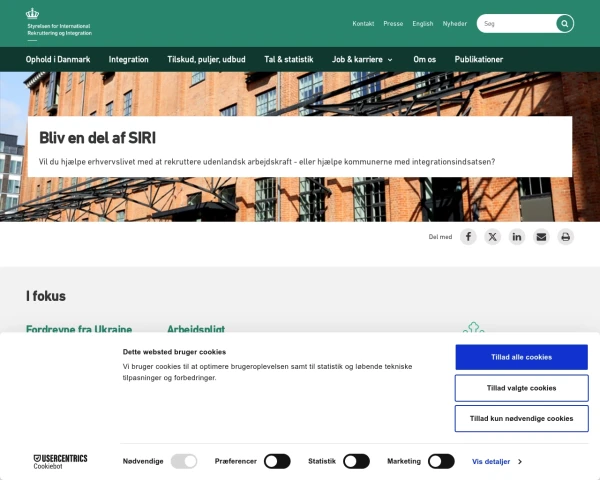
Task: Enable Statistik cookies switch
Action: 356,461
